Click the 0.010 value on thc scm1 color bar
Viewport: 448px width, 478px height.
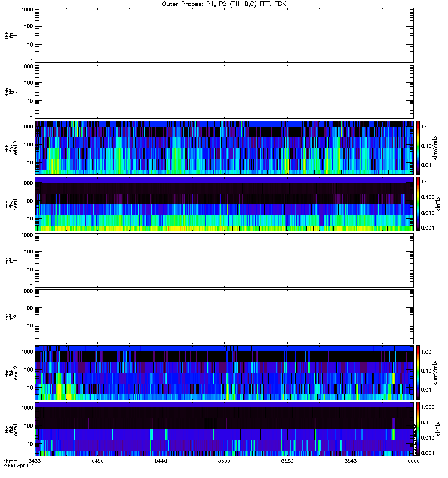pos(428,437)
